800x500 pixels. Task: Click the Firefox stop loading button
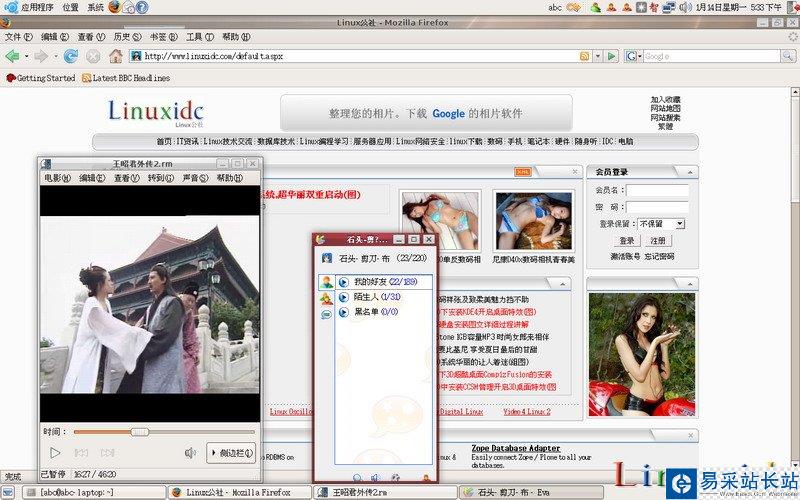(93, 56)
